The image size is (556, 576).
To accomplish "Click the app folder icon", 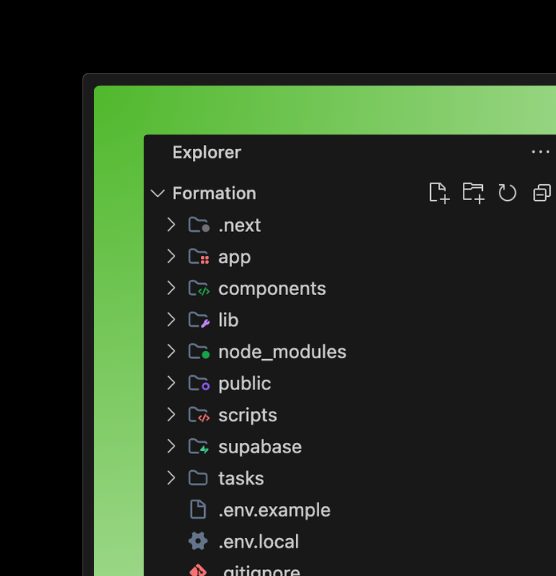I will [199, 256].
